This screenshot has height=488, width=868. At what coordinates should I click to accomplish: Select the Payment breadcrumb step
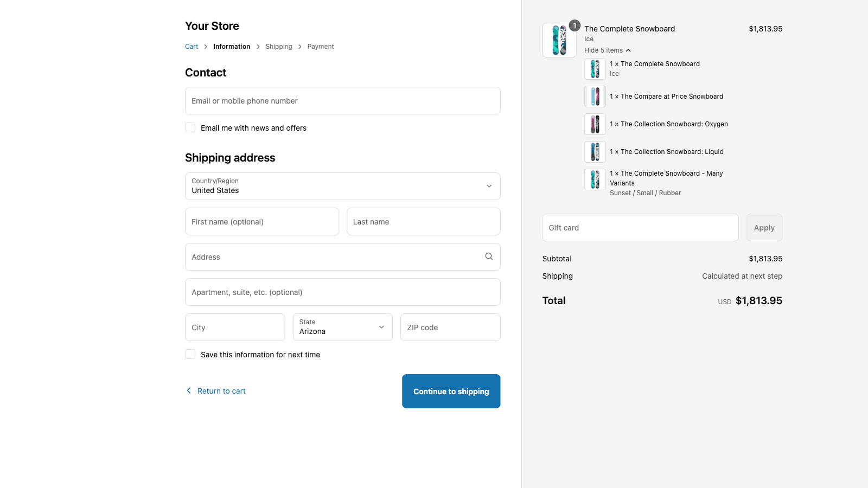(x=321, y=46)
